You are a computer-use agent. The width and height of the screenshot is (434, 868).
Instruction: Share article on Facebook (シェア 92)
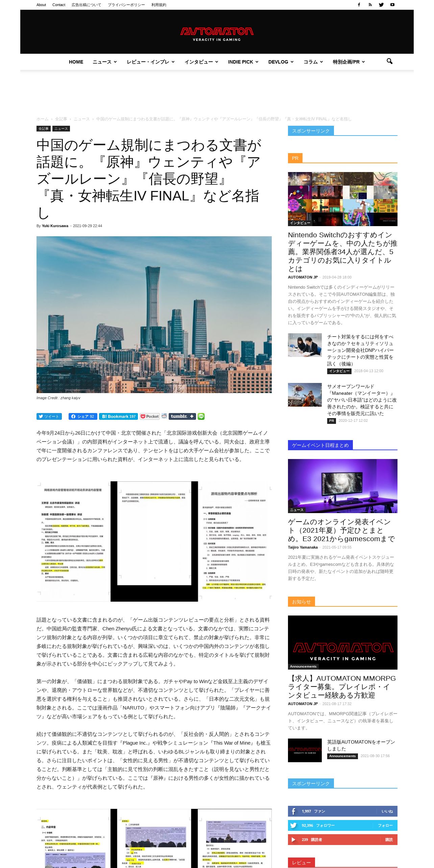click(83, 416)
